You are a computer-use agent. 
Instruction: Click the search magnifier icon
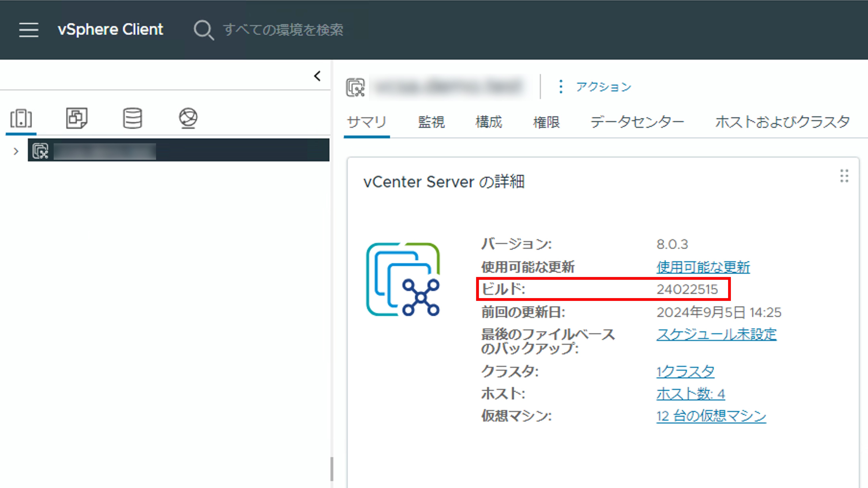coord(203,30)
